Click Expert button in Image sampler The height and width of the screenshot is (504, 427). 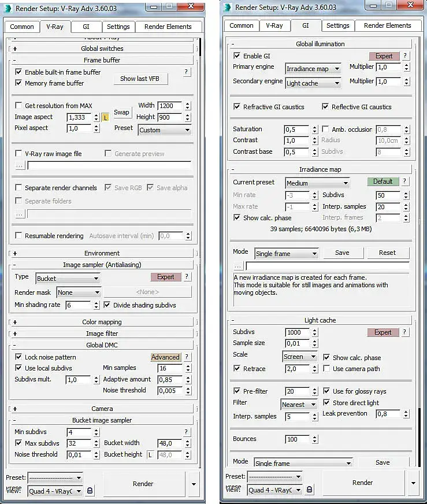click(x=165, y=277)
